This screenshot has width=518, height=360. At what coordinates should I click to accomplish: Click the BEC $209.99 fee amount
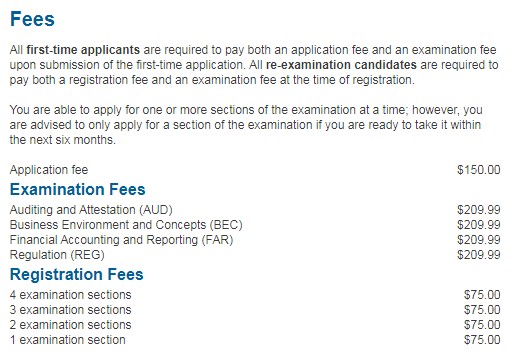pyautogui.click(x=479, y=225)
